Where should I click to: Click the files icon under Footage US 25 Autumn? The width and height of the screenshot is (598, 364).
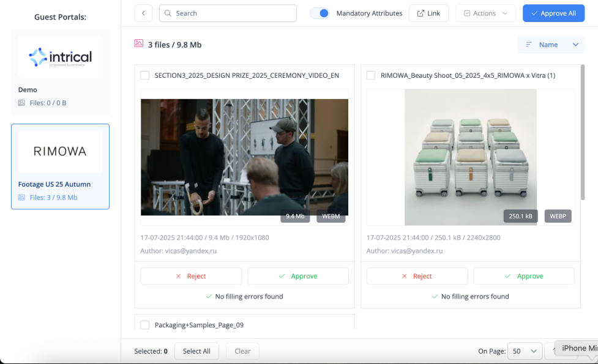click(x=22, y=198)
